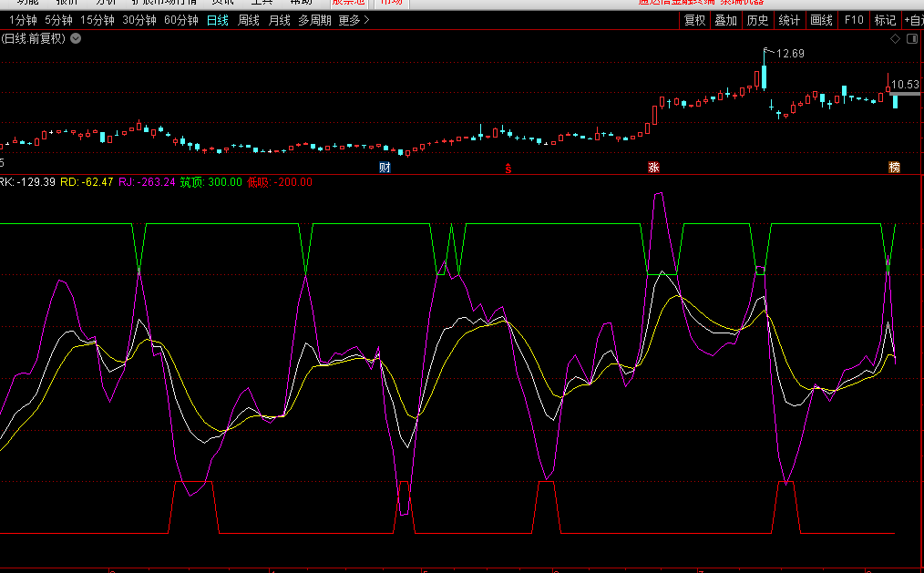Click the 涨 limit-up marker icon
This screenshot has height=573, width=924.
click(652, 168)
